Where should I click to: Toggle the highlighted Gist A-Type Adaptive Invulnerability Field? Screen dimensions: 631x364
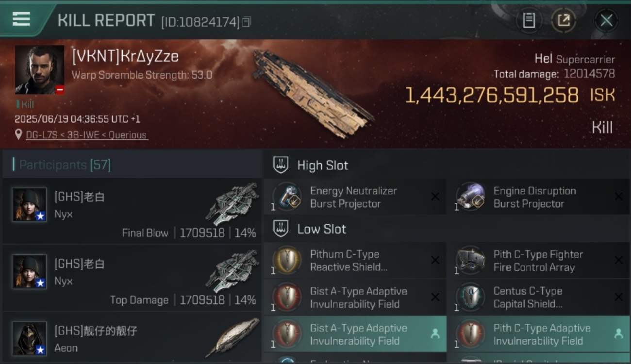tap(355, 334)
